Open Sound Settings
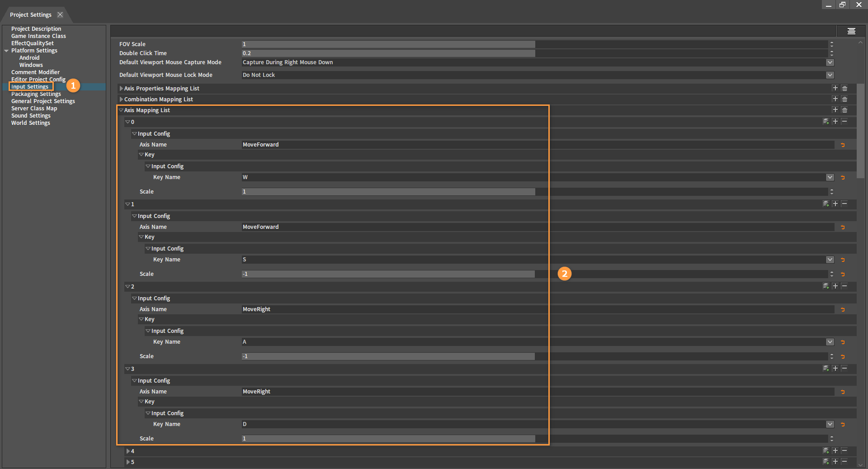The image size is (868, 469). click(31, 116)
